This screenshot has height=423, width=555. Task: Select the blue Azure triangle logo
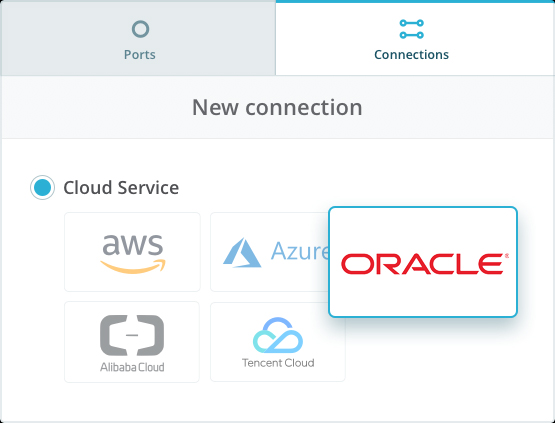(x=242, y=252)
